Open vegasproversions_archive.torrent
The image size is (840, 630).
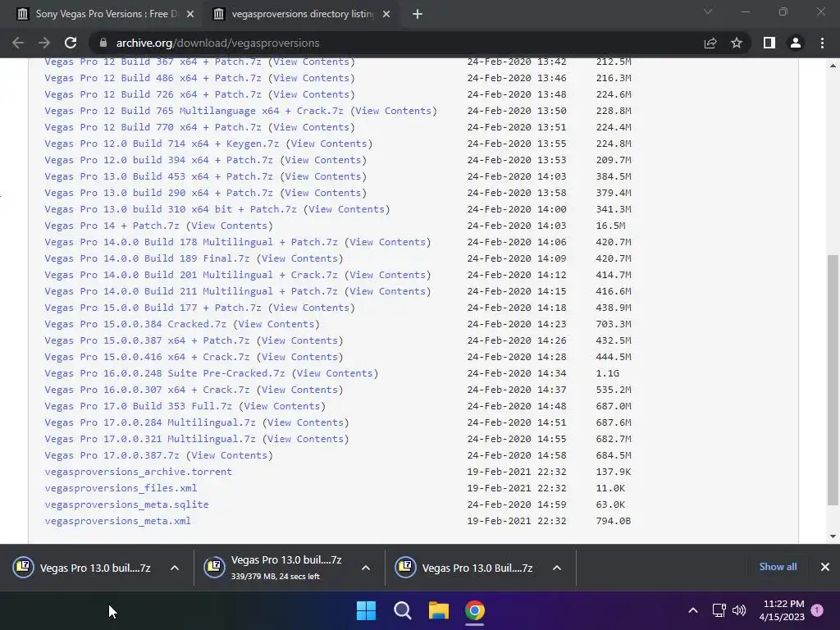138,472
